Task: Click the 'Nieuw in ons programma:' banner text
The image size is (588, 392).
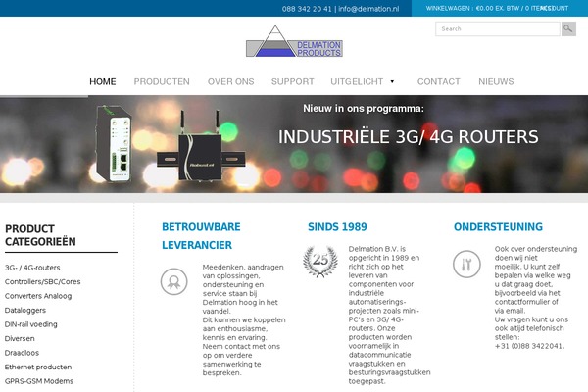Action: [364, 109]
